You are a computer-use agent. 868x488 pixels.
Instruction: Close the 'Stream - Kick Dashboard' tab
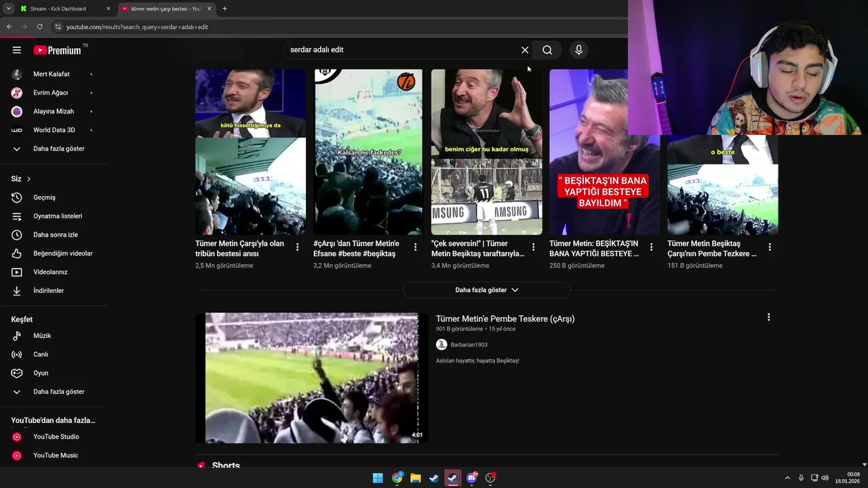[108, 9]
